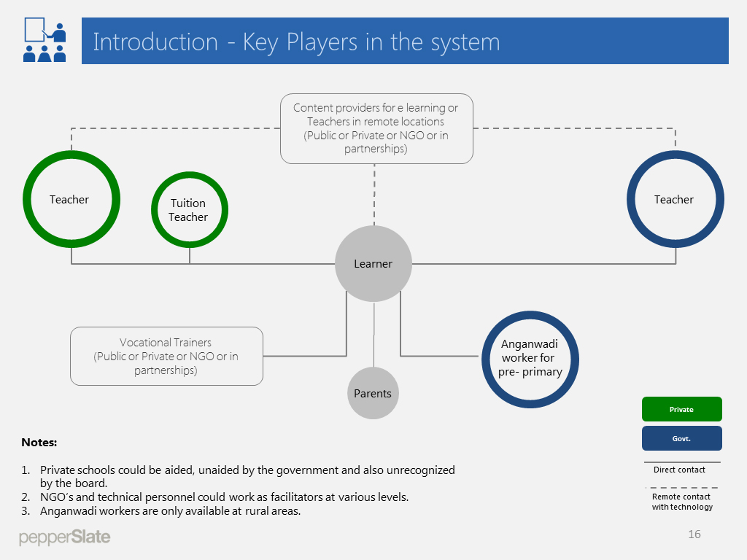Click the green private Teacher circle
The width and height of the screenshot is (747, 560).
[x=71, y=199]
